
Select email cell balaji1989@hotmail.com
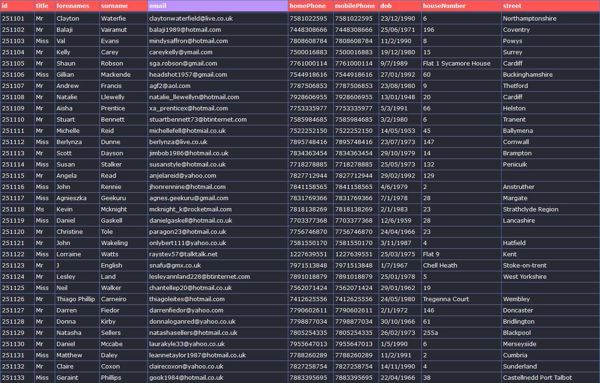tap(217, 29)
